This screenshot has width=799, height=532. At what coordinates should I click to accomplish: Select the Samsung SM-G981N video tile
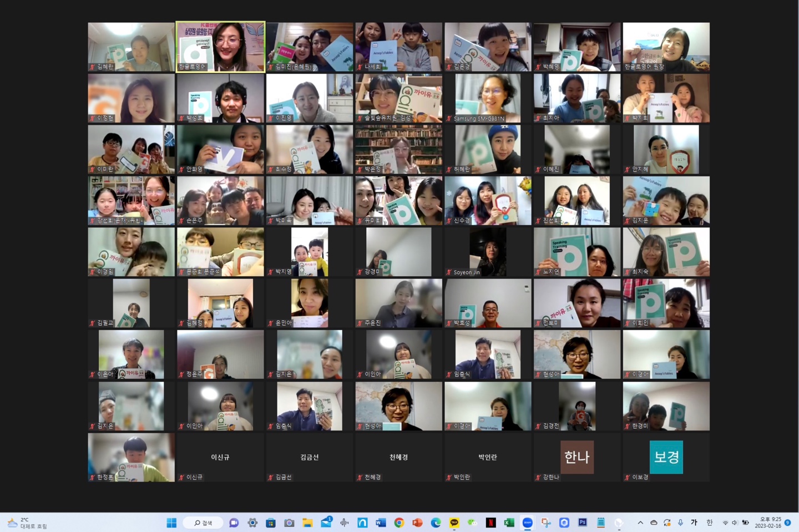488,98
